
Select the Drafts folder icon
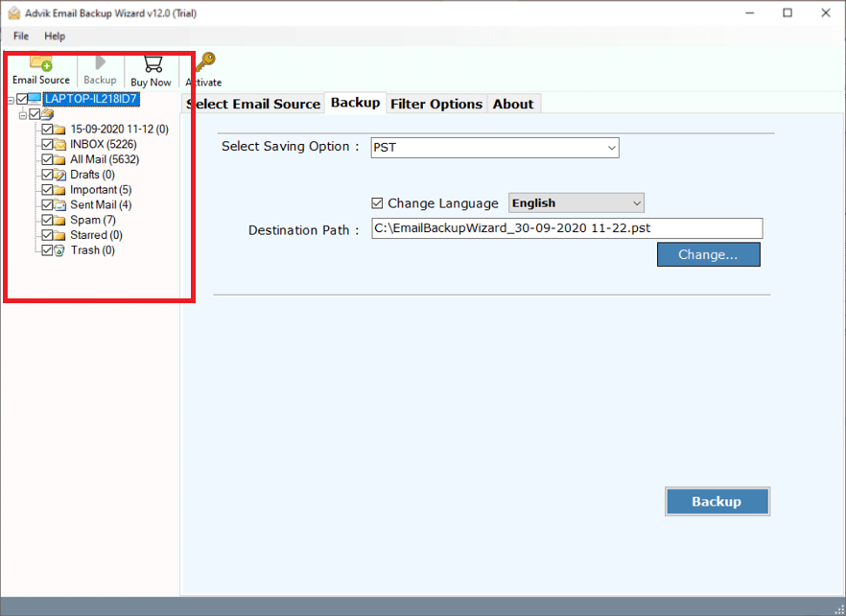pos(59,174)
